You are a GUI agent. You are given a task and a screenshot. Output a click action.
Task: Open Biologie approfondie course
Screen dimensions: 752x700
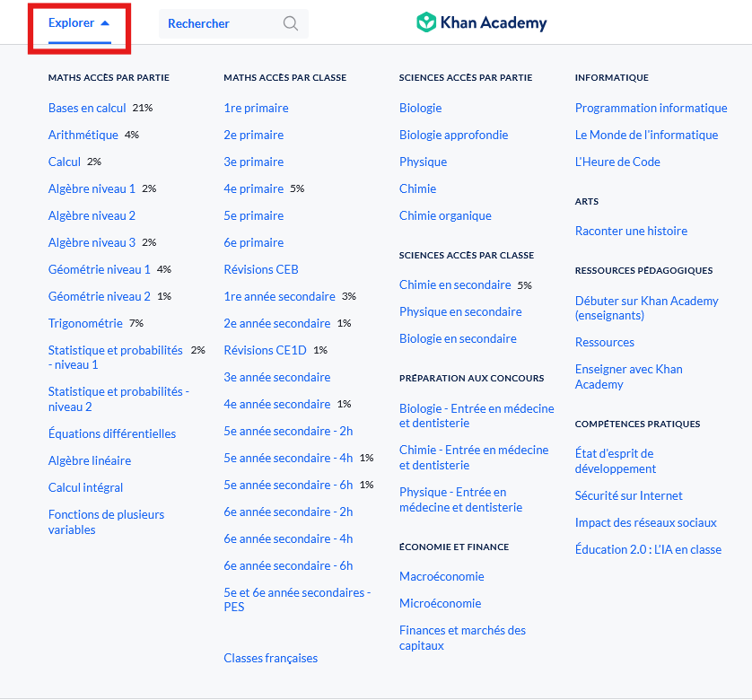(453, 135)
